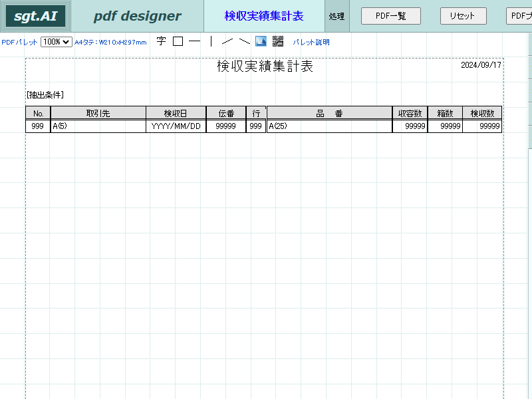This screenshot has height=399, width=532.
Task: Select the vertical line palette tool
Action: point(211,41)
